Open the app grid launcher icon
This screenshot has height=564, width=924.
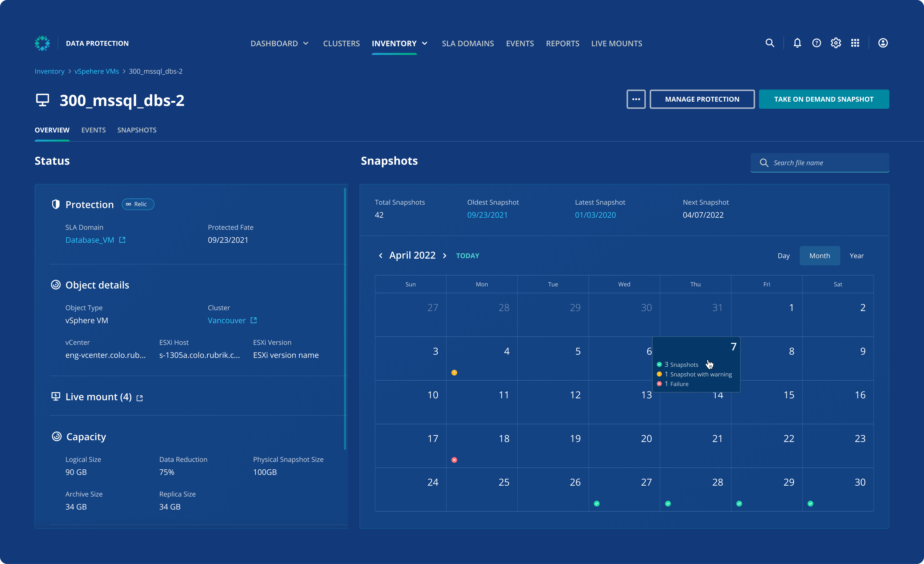point(855,43)
